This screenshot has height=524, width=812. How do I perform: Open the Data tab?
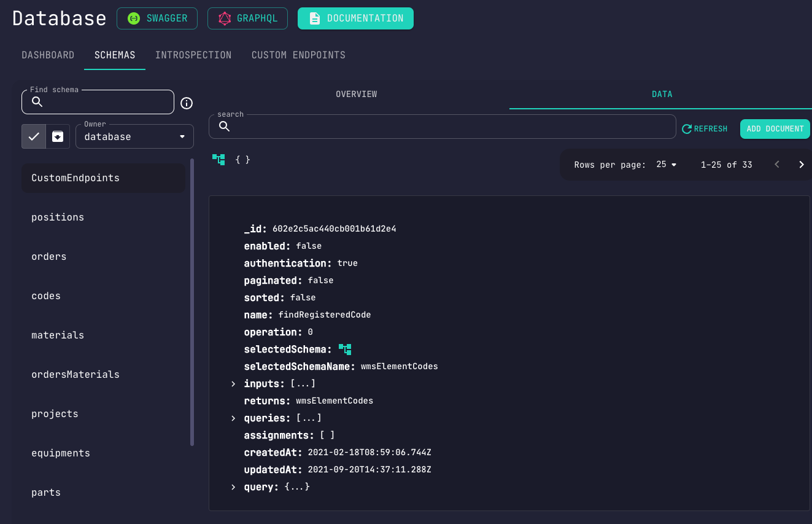click(662, 95)
